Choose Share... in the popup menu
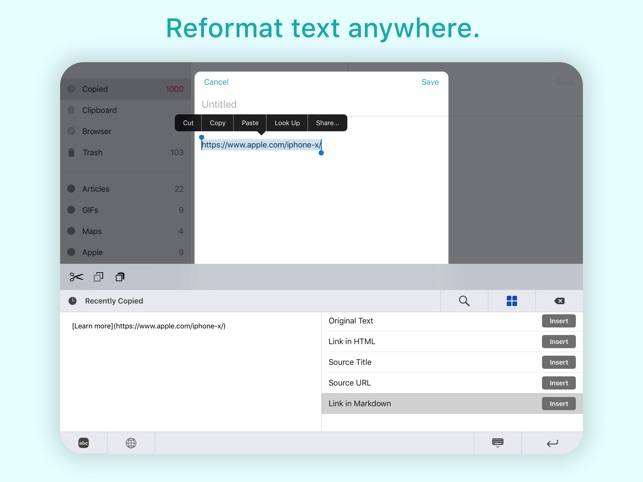 (x=327, y=123)
